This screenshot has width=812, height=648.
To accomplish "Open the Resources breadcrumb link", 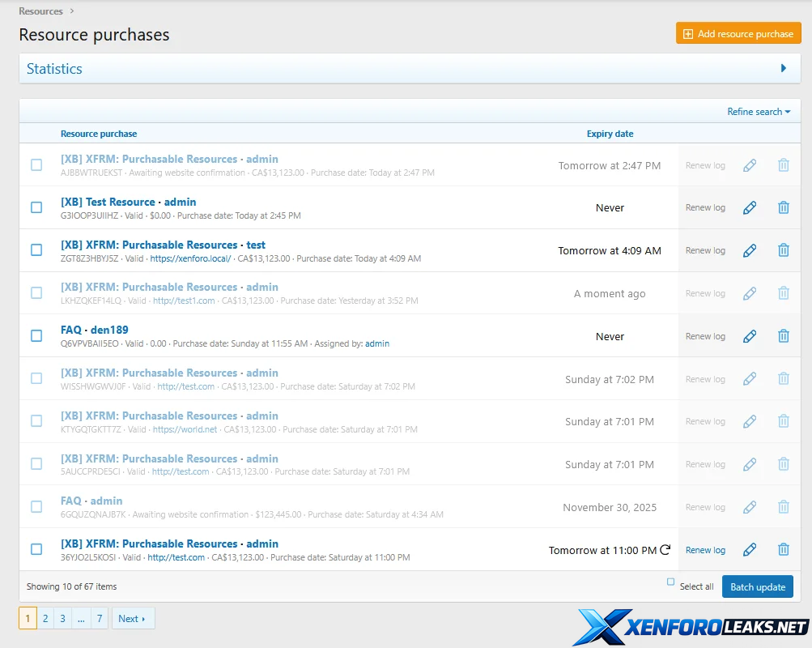I will coord(40,11).
